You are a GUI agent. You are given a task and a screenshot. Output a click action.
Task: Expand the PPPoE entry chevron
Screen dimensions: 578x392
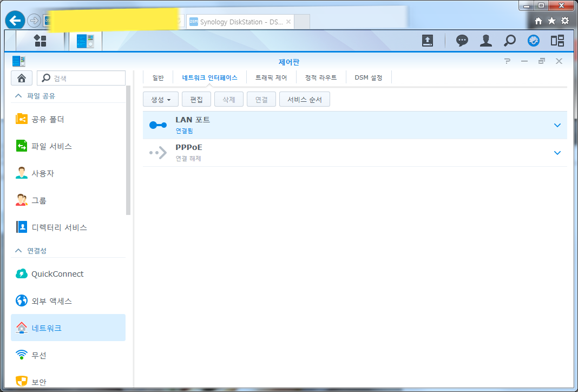557,153
